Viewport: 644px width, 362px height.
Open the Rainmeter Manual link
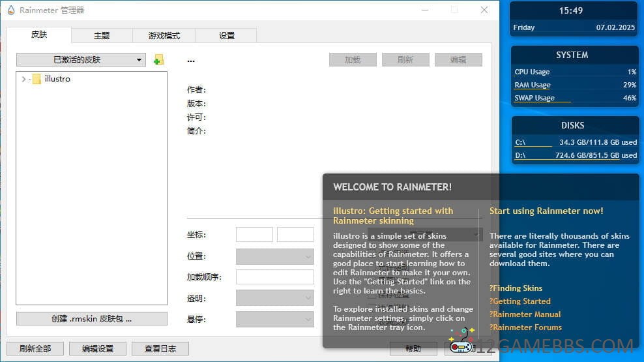[525, 314]
